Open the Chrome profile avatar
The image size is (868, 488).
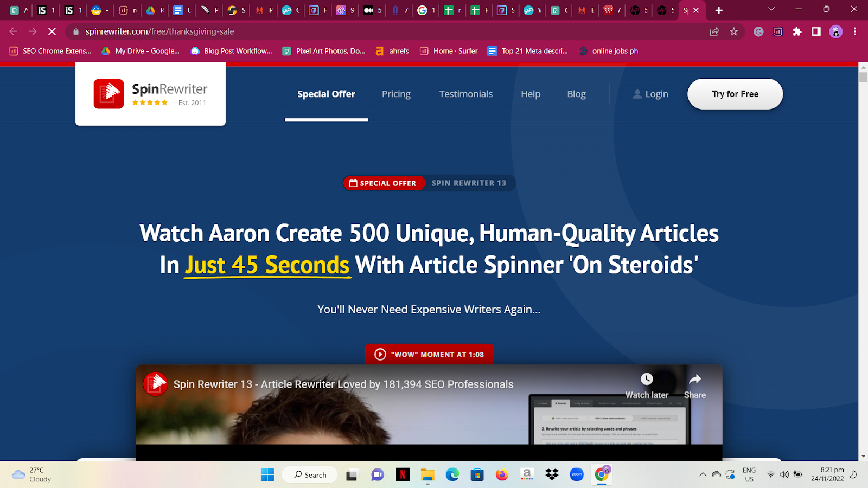tap(836, 31)
